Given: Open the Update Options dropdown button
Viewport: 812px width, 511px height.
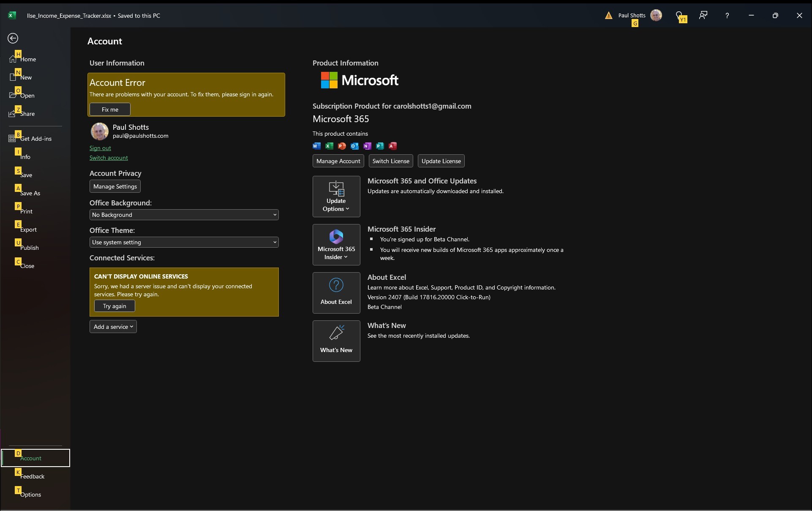Looking at the screenshot, I should coord(336,197).
